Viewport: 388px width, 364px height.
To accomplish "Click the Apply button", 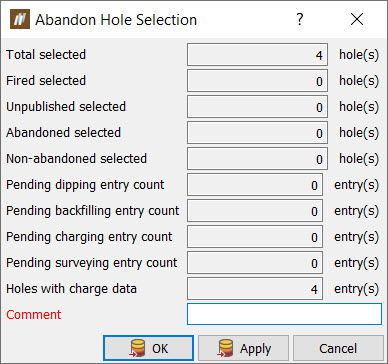I will point(243,348).
